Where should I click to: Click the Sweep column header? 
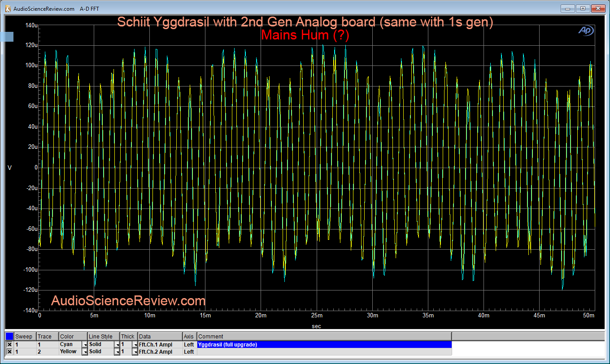pyautogui.click(x=25, y=337)
